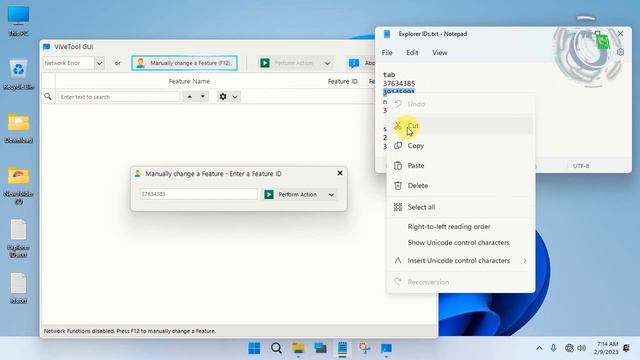Image resolution: width=640 pixels, height=360 pixels.
Task: Click the Copy icon in the context menu
Action: [398, 146]
